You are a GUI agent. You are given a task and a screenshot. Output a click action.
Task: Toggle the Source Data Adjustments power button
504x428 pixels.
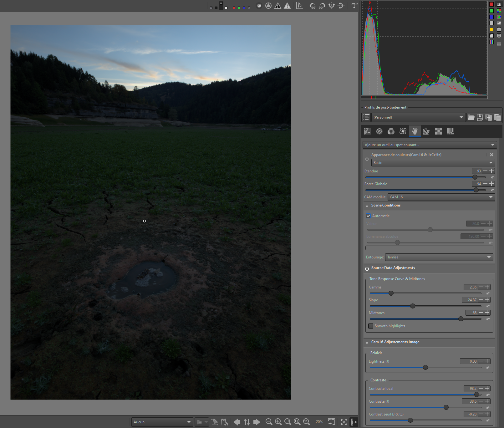pos(367,268)
